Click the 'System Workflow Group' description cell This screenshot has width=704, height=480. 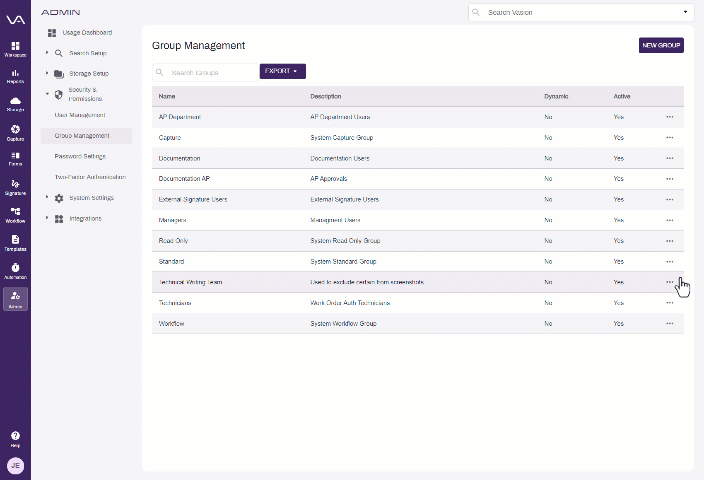(343, 323)
